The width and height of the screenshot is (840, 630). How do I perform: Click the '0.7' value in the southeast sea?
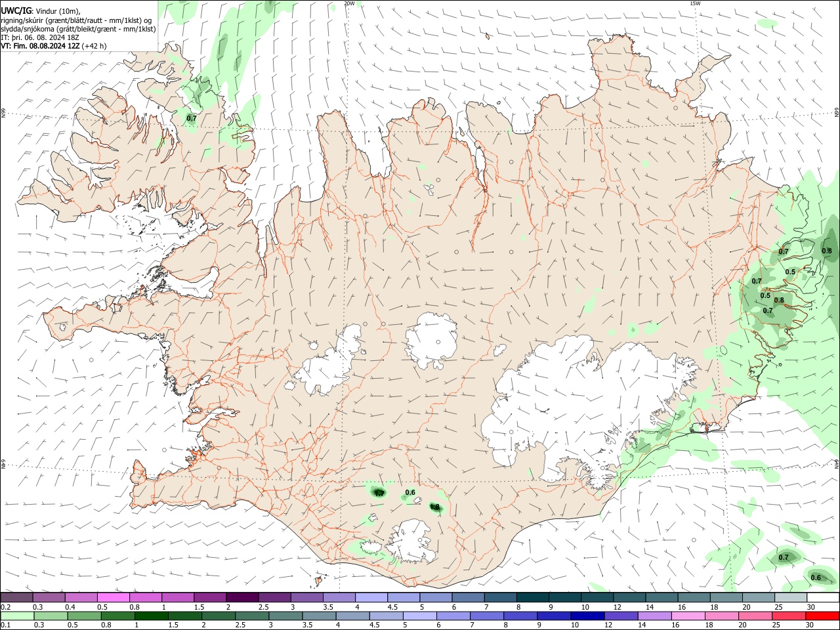[784, 557]
